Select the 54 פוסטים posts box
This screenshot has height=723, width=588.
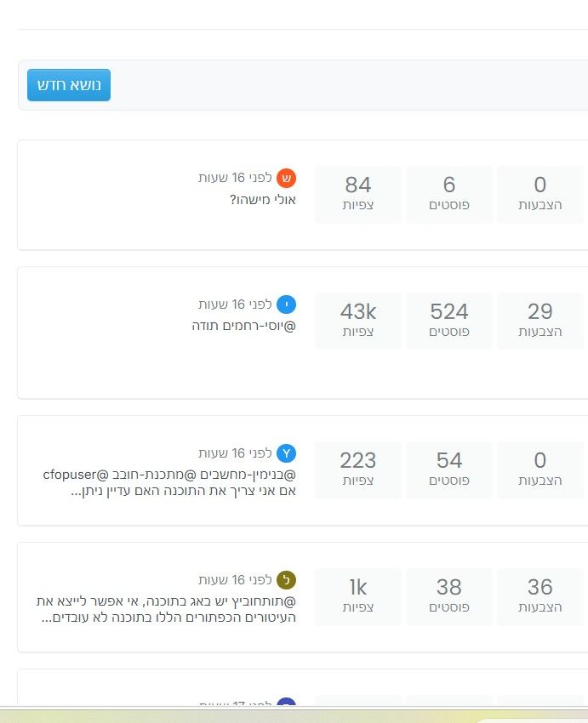tap(449, 470)
